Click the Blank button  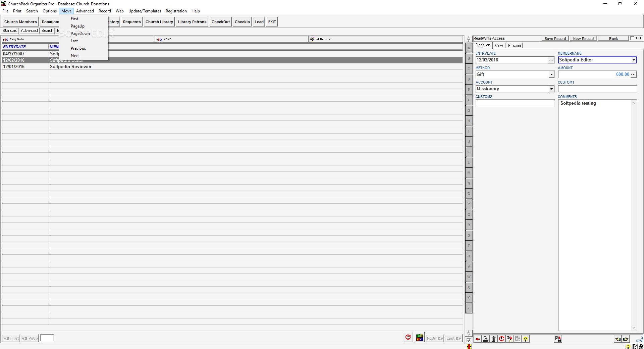(x=613, y=39)
